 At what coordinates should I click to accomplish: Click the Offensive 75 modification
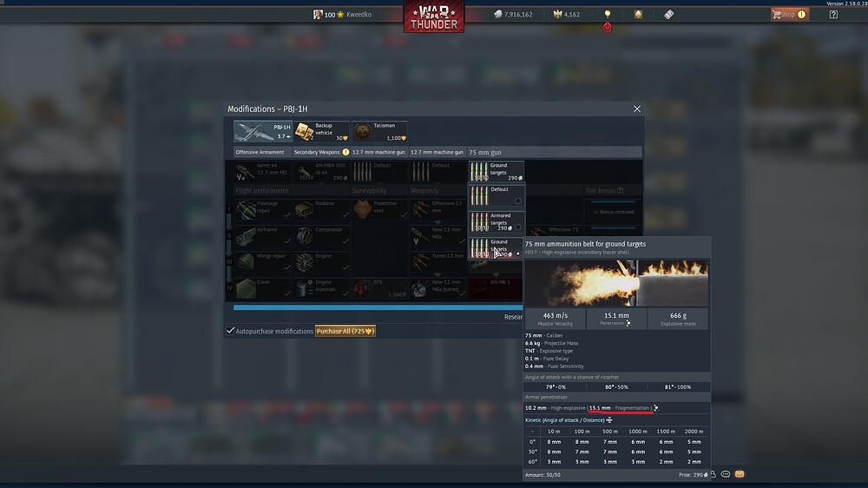point(554,232)
